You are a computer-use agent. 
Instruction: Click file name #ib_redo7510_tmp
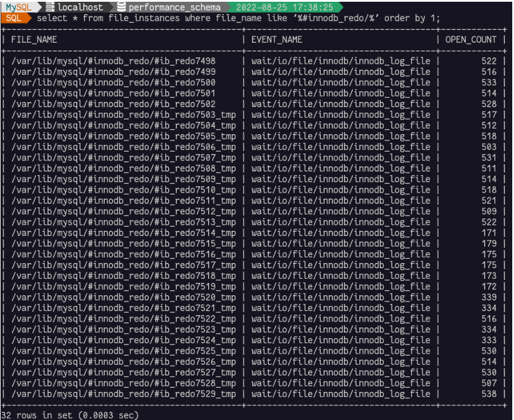(x=124, y=190)
